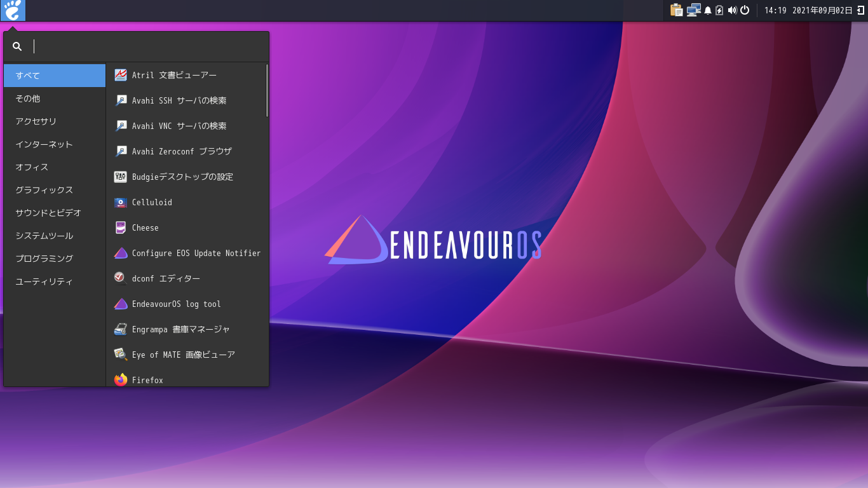Click the Budgie desktop settings icon
This screenshot has width=868, height=488.
click(x=121, y=177)
